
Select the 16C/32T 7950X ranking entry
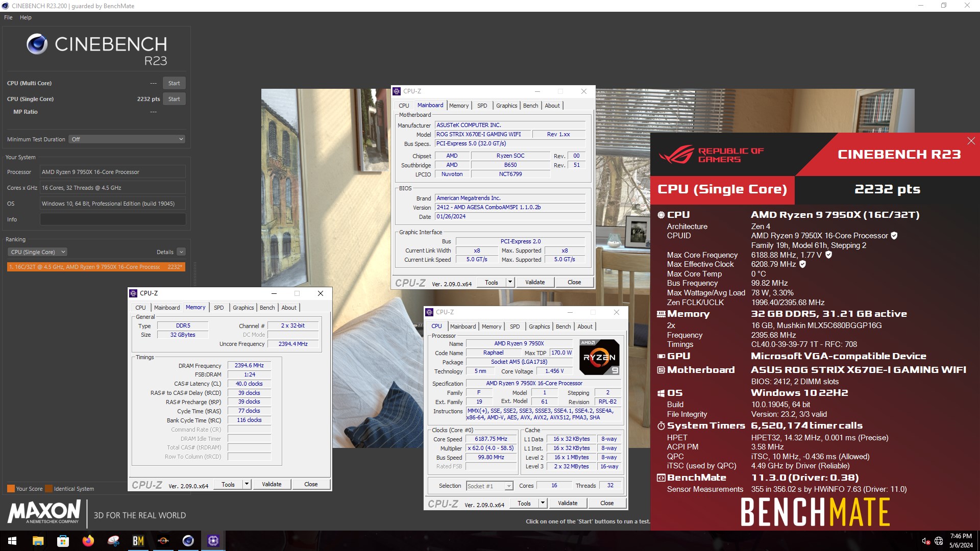tap(96, 267)
